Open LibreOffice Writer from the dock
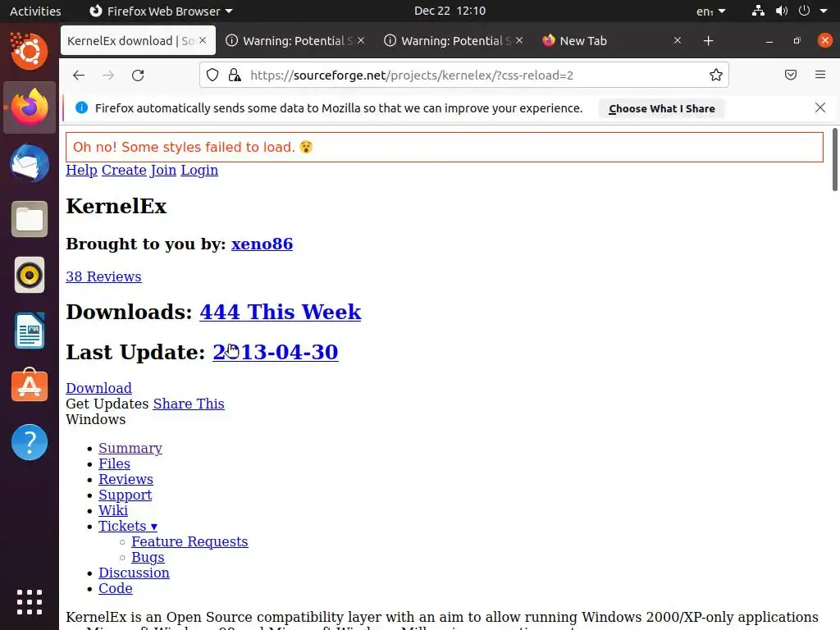This screenshot has height=630, width=840. 30,331
